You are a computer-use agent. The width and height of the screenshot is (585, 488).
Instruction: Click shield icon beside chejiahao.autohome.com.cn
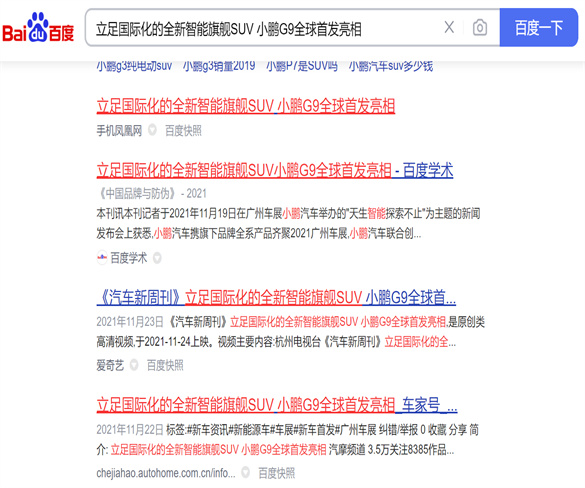pos(245,472)
